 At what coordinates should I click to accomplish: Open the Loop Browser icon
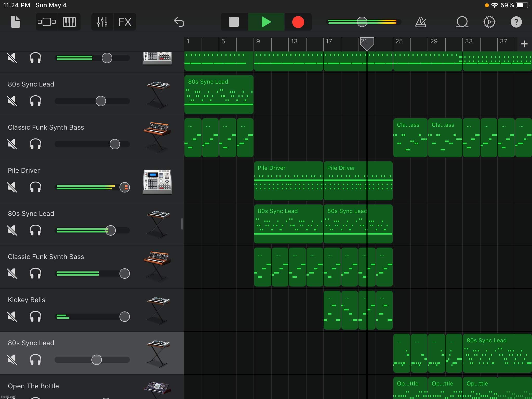(x=462, y=22)
